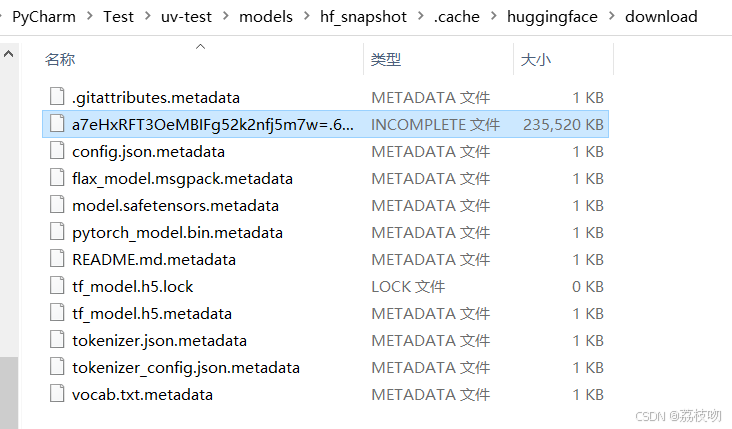
Task: Click the tf_model.h5.lock file icon
Action: point(57,286)
